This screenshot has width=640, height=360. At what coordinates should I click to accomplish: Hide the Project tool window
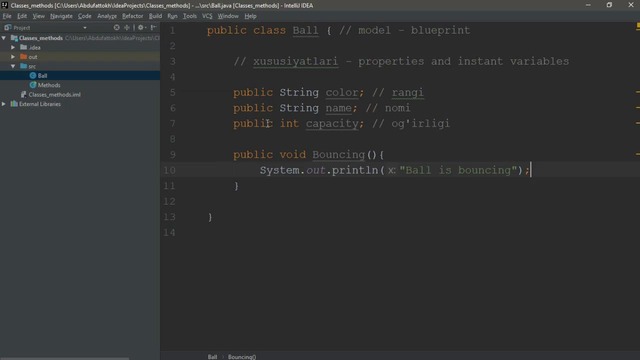(x=153, y=27)
